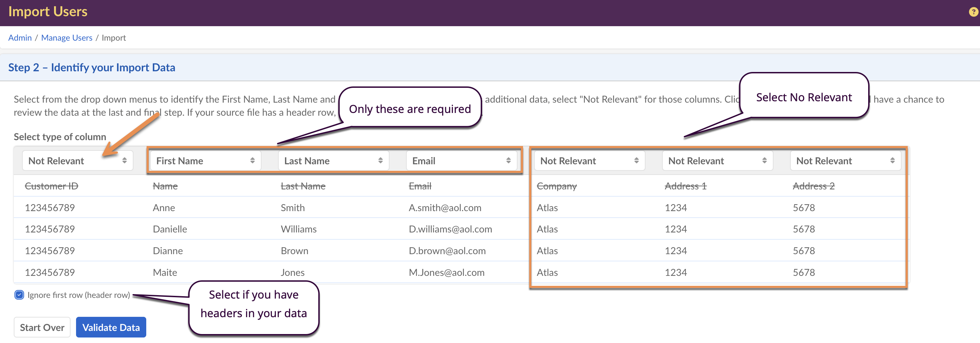Click the Import breadcrumb item

pos(113,38)
